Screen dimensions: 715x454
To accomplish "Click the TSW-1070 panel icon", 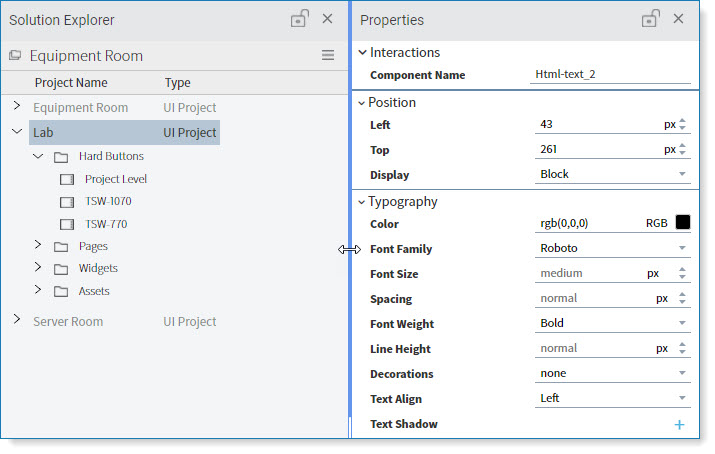I will click(67, 202).
